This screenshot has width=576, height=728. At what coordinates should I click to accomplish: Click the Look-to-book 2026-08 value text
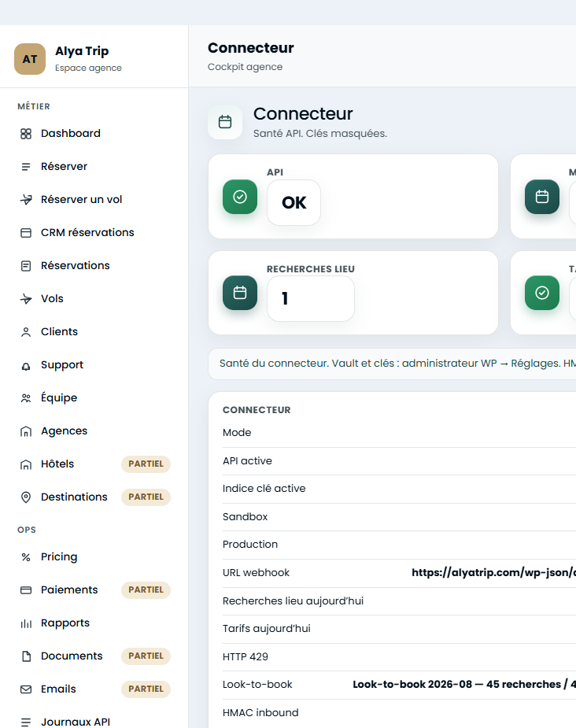tap(464, 685)
